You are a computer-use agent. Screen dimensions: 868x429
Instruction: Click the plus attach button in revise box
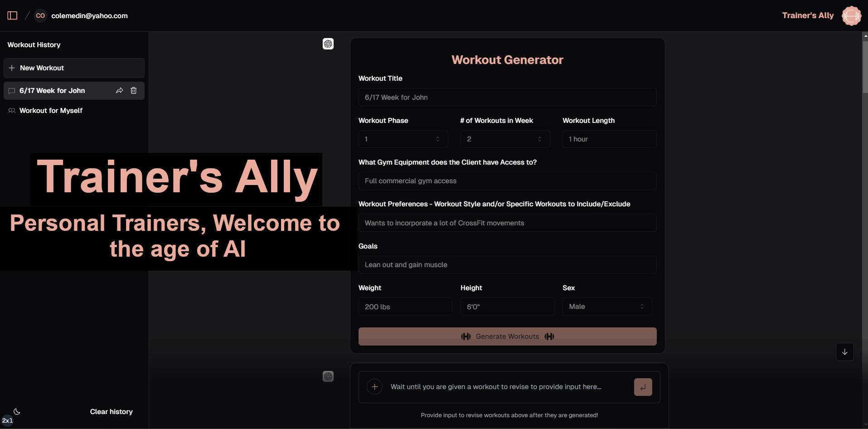tap(374, 387)
